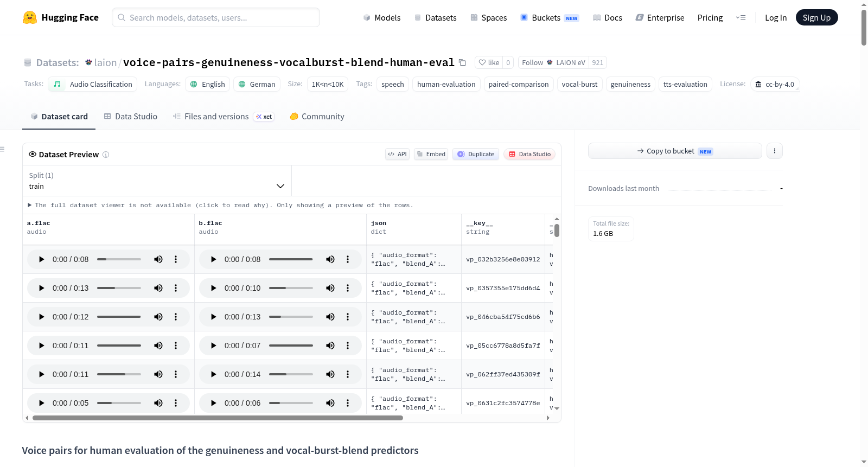The image size is (868, 467).
Task: Follow the LAION eV organization
Action: click(553, 62)
